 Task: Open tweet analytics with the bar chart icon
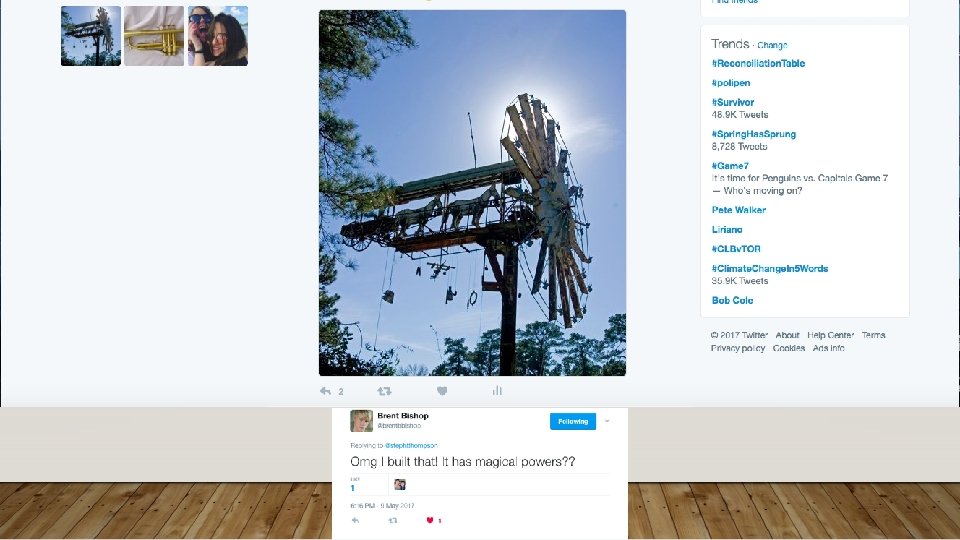(497, 391)
